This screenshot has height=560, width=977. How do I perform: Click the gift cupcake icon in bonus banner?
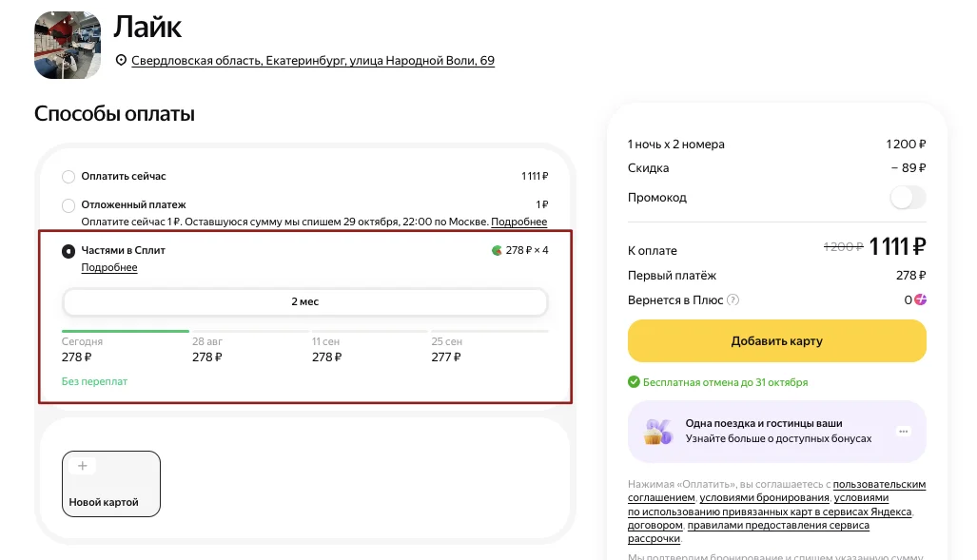click(x=658, y=432)
